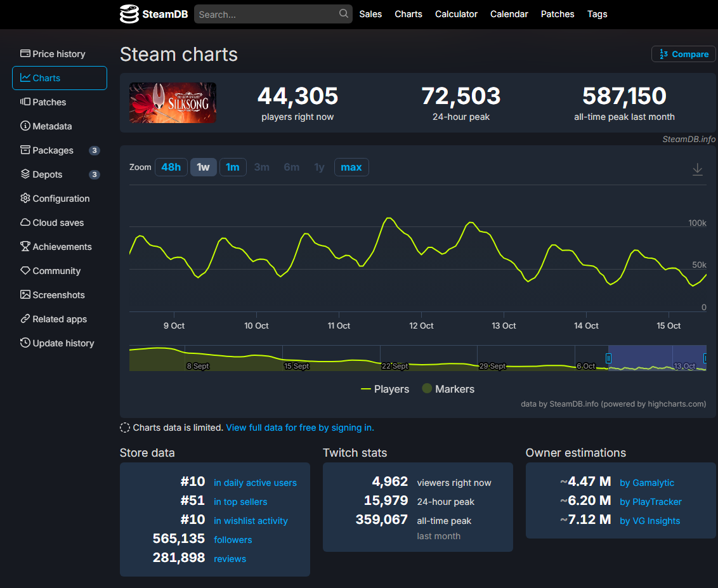Open Packages in the sidebar
Image resolution: width=718 pixels, height=588 pixels.
click(60, 150)
